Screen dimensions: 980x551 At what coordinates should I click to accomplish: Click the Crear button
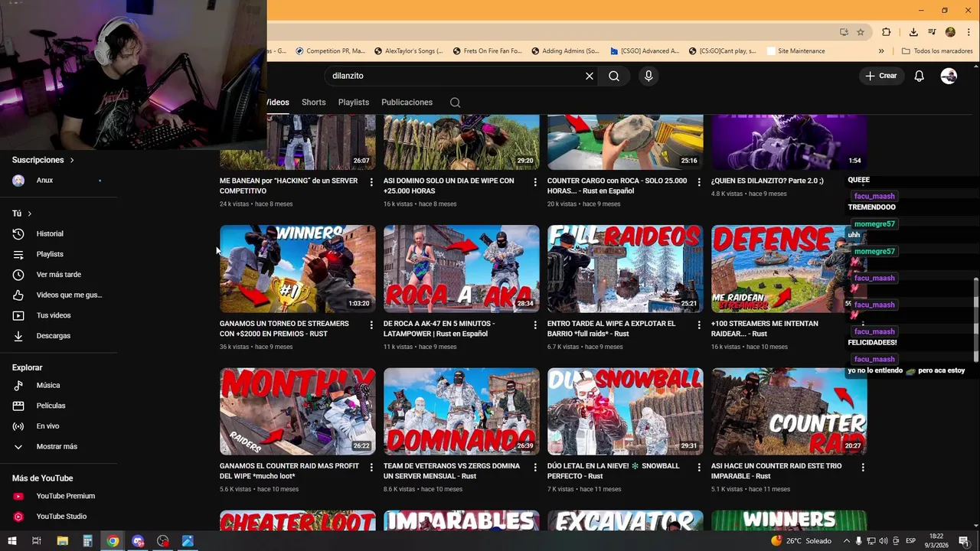[x=881, y=76]
